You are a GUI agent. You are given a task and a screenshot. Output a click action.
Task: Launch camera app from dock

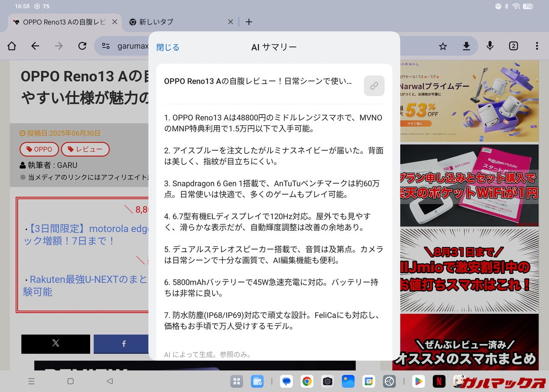tap(328, 381)
